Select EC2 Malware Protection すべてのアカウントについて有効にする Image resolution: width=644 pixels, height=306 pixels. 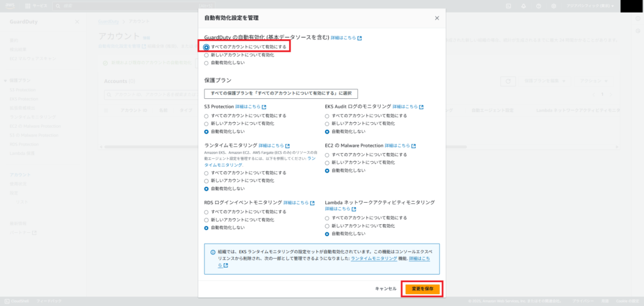pyautogui.click(x=327, y=155)
